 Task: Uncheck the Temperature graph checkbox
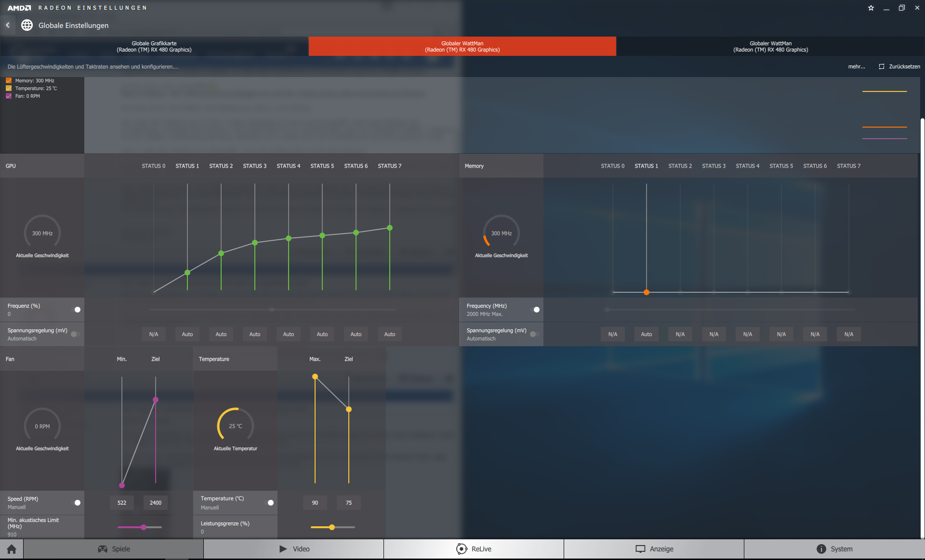[9, 89]
